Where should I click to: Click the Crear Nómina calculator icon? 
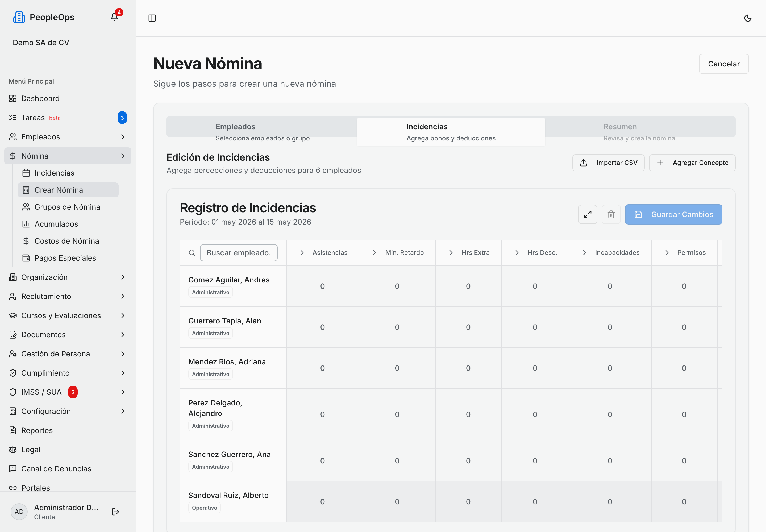pos(26,190)
